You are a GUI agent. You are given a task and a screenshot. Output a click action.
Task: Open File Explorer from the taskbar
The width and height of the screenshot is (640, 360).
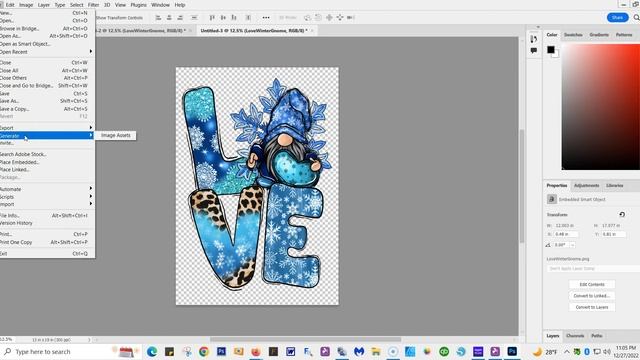[376, 351]
